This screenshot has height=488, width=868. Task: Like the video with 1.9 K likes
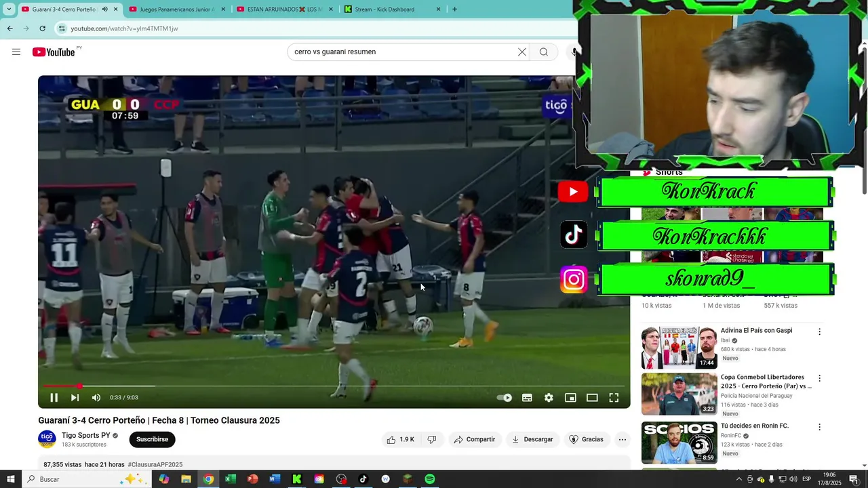(400, 439)
